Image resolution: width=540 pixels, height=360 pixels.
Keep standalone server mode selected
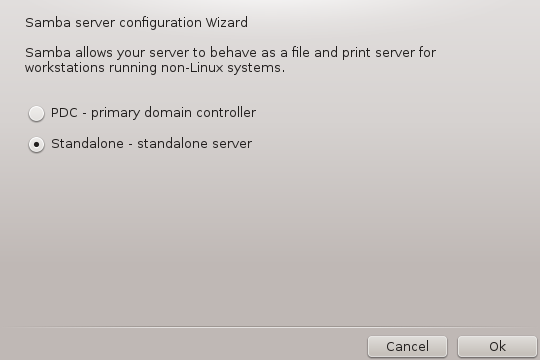[36, 144]
